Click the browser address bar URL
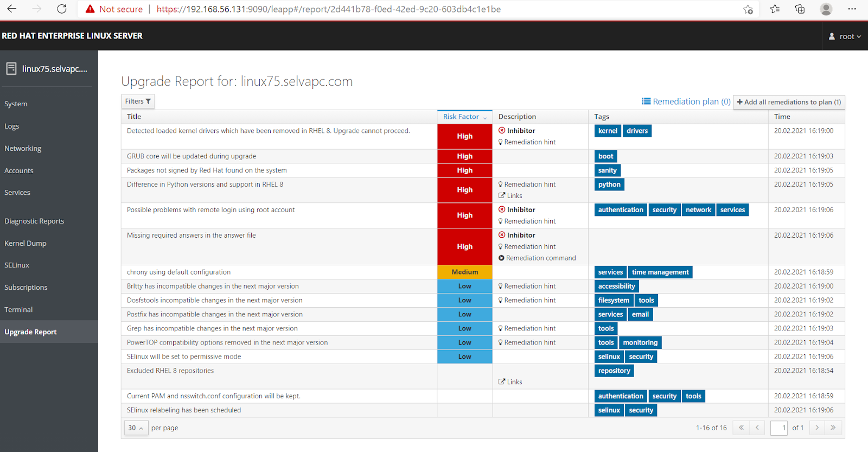Screen dimensions: 868x452 coord(329,9)
